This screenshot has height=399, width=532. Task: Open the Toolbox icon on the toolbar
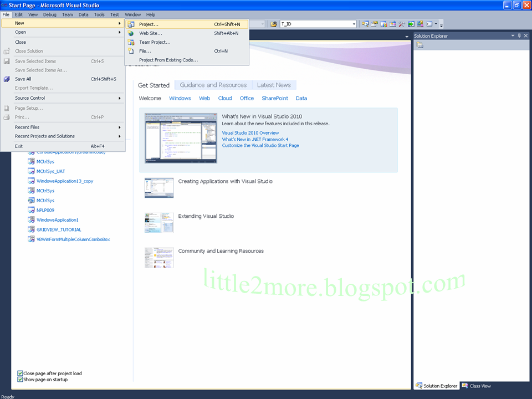click(401, 24)
